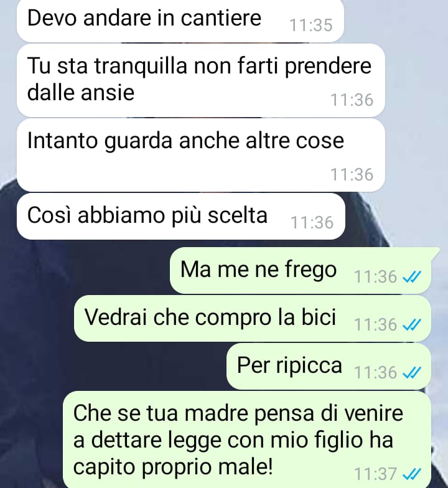This screenshot has width=448, height=488.
Task: Tap the 11:36 timestamp beside 'Così abbiamo più scelta'
Action: (312, 223)
